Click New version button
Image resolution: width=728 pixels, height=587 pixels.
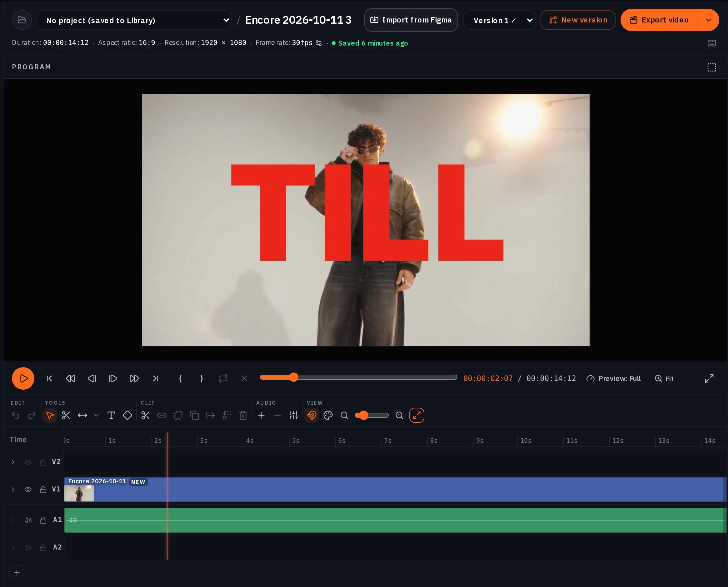[578, 20]
